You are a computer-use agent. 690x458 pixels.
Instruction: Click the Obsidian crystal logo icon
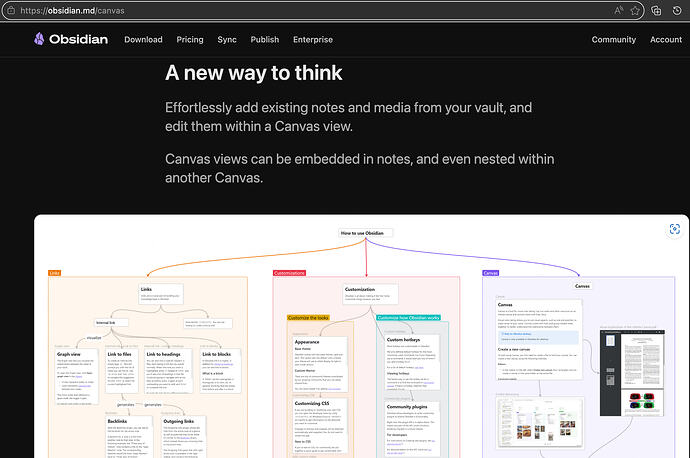click(39, 40)
